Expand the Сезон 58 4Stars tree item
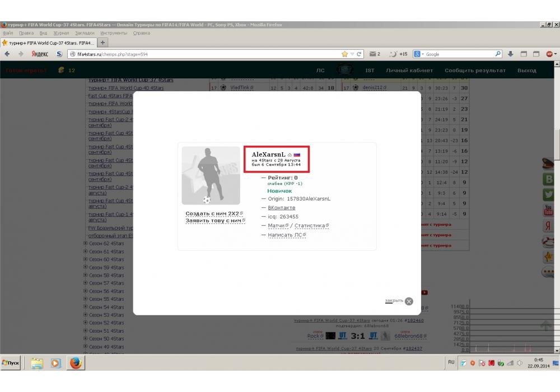This screenshot has height=392, width=560. (86, 275)
